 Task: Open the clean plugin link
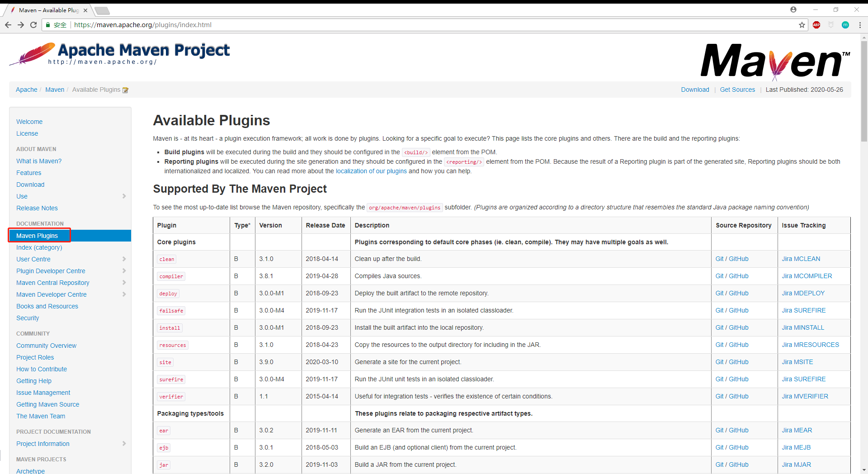click(x=167, y=259)
